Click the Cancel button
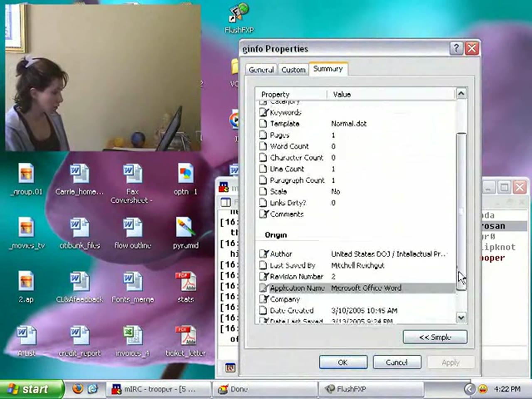Image resolution: width=532 pixels, height=399 pixels. [397, 362]
